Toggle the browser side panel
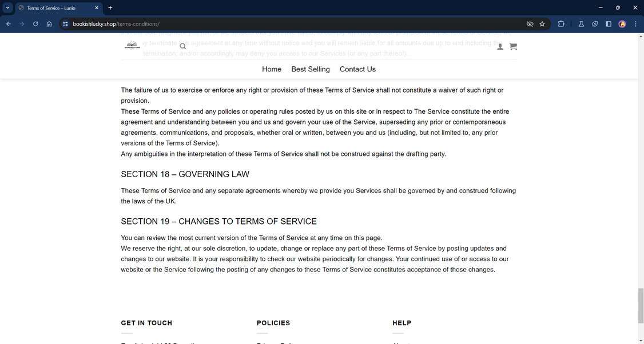644x344 pixels. (609, 24)
